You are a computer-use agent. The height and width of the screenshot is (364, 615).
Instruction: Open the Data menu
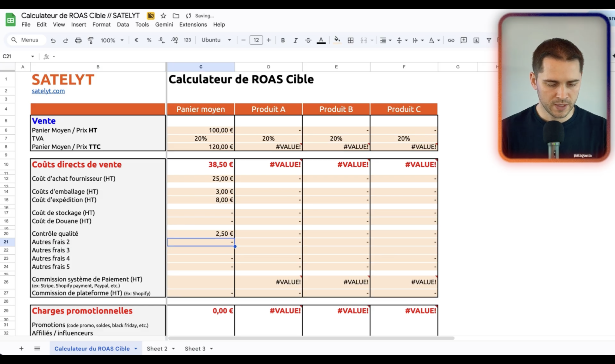123,24
